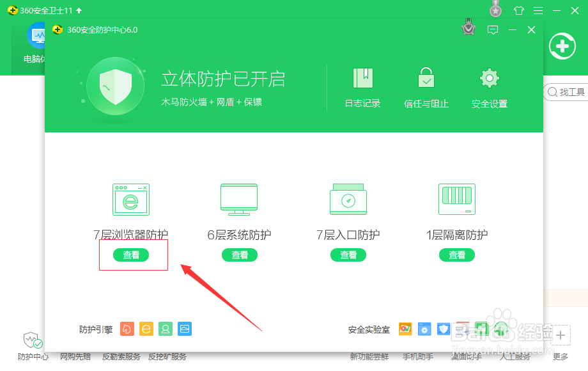Click 更多 at bottom right
This screenshot has width=588, height=371.
coord(561,357)
